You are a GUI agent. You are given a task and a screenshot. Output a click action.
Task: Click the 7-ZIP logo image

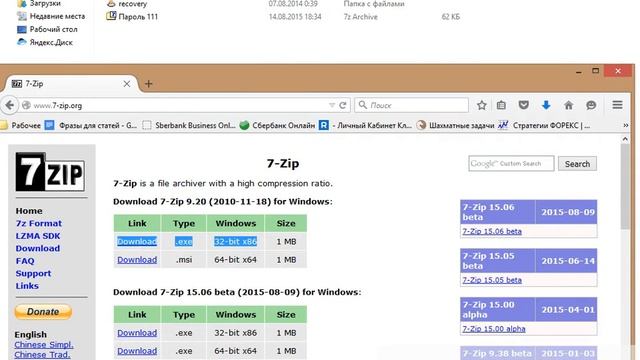pyautogui.click(x=50, y=172)
